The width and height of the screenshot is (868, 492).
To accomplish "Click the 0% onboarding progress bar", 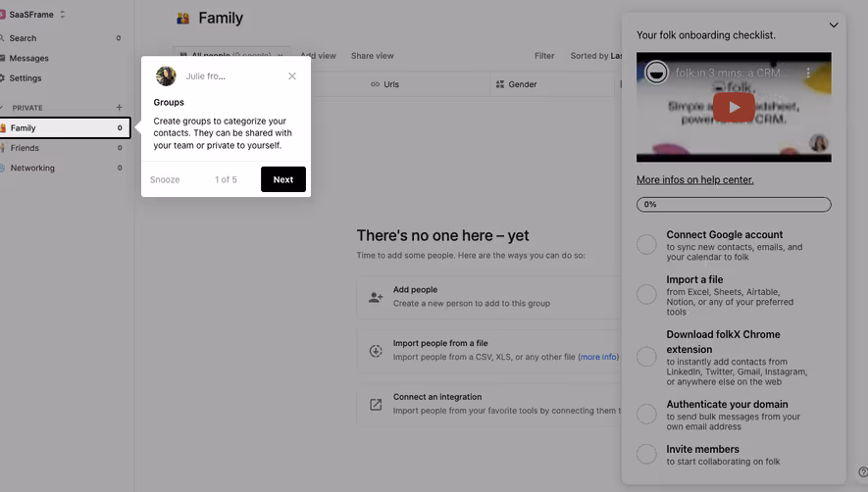I will click(734, 204).
